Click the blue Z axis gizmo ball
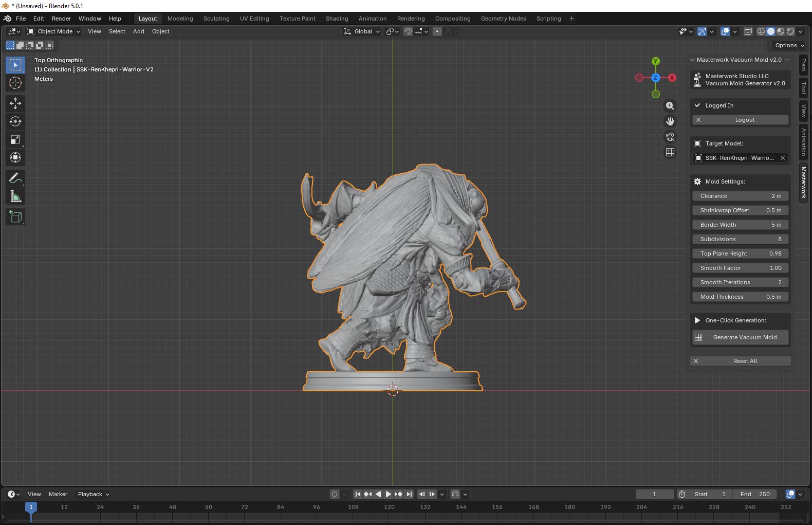This screenshot has height=525, width=812. 656,78
